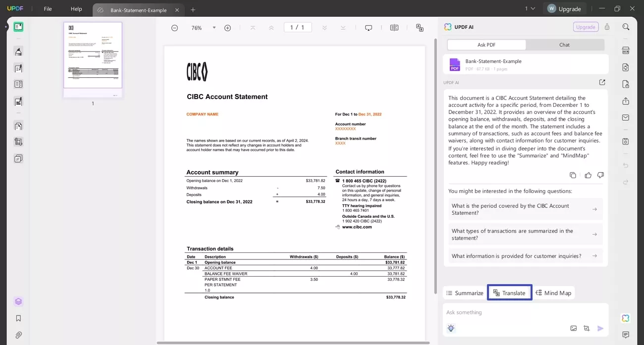Click the Save as Other icon
The image size is (644, 345).
pyautogui.click(x=626, y=142)
